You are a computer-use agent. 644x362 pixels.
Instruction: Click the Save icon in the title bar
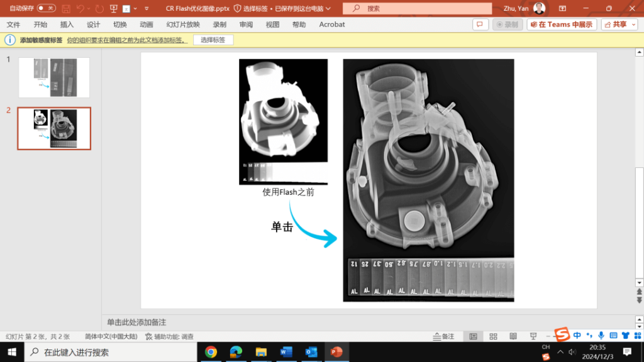point(65,9)
